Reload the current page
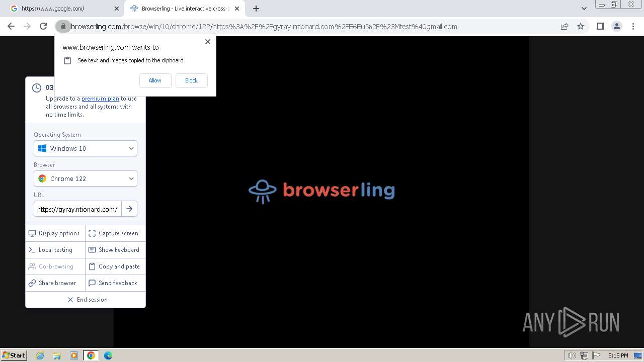This screenshot has width=644, height=362. [43, 26]
